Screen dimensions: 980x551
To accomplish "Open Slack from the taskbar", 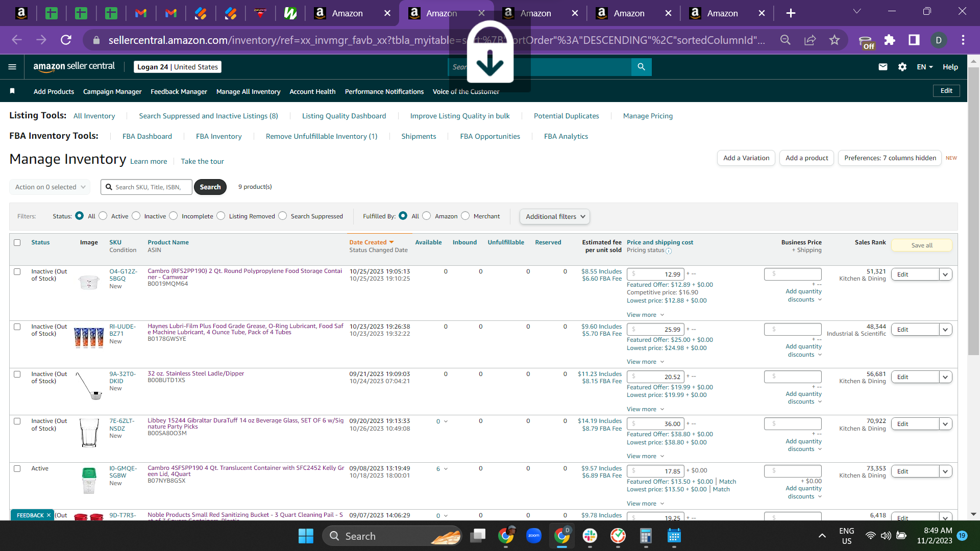I will click(x=590, y=536).
